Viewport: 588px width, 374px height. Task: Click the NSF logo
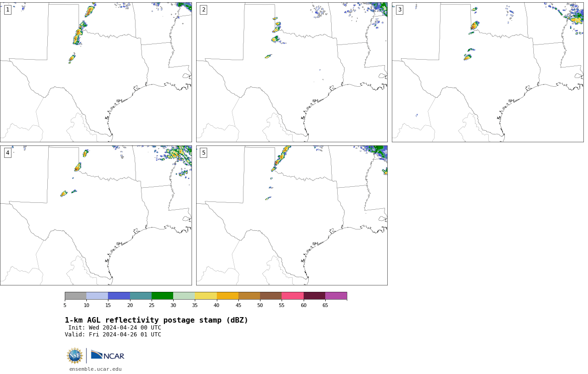click(x=75, y=356)
